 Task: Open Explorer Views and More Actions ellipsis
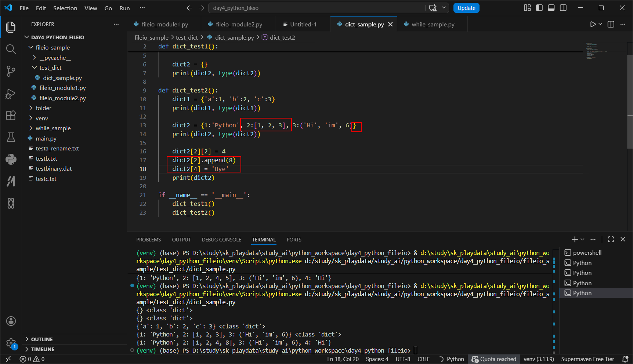116,24
